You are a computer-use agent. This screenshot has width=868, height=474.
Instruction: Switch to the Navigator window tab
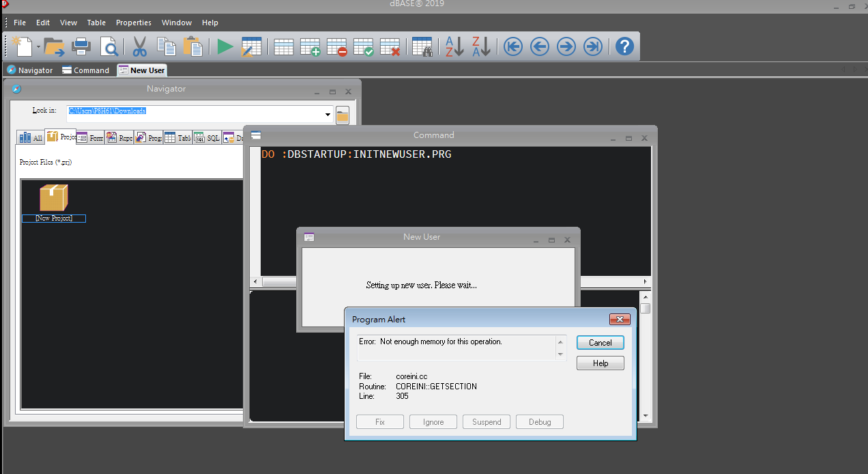(30, 70)
